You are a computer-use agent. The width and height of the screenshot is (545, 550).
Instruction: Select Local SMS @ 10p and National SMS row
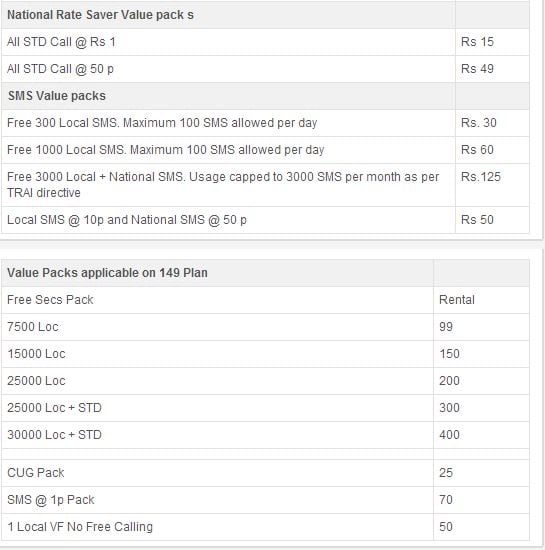[x=265, y=220]
